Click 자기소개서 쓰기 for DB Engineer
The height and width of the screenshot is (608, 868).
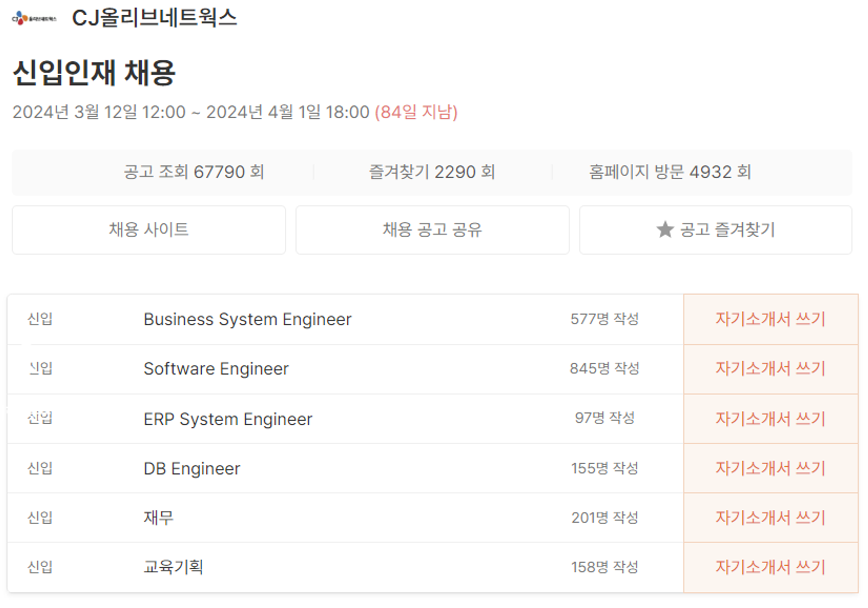point(771,468)
